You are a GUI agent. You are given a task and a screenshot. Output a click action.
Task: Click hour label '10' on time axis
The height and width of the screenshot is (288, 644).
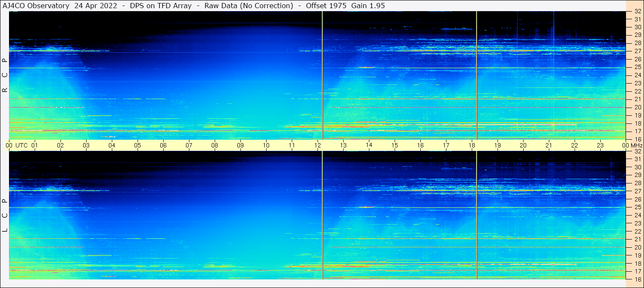point(266,145)
